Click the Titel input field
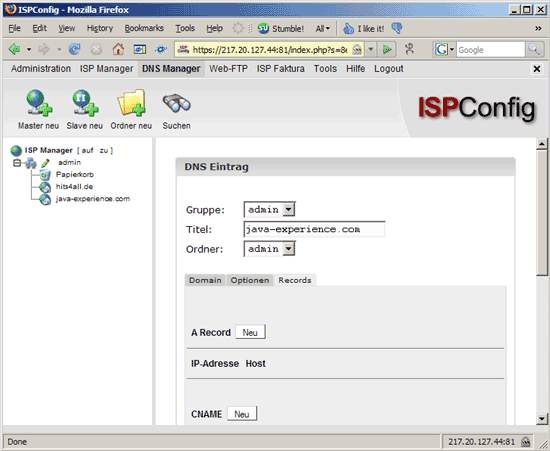Screen dimensions: 550x451 click(x=314, y=229)
